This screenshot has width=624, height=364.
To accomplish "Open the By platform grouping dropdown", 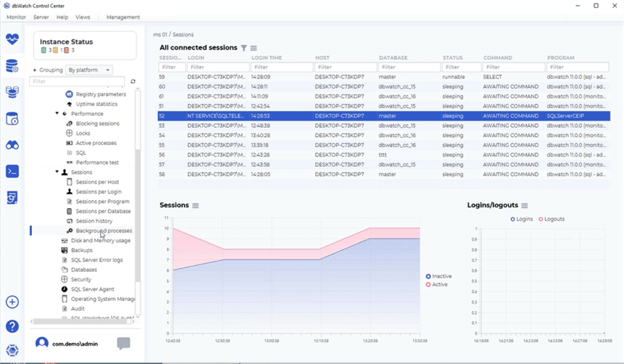I will 89,70.
